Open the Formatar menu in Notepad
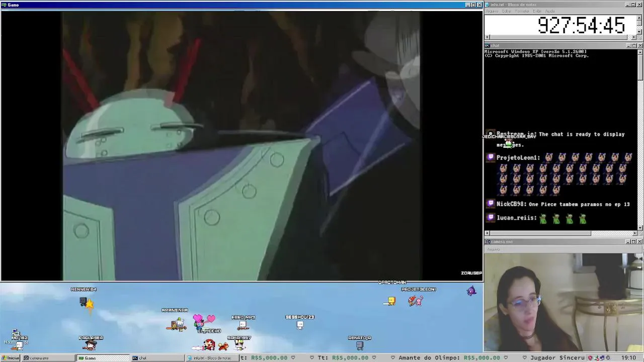Screen dimensions: 644x362 522,11
